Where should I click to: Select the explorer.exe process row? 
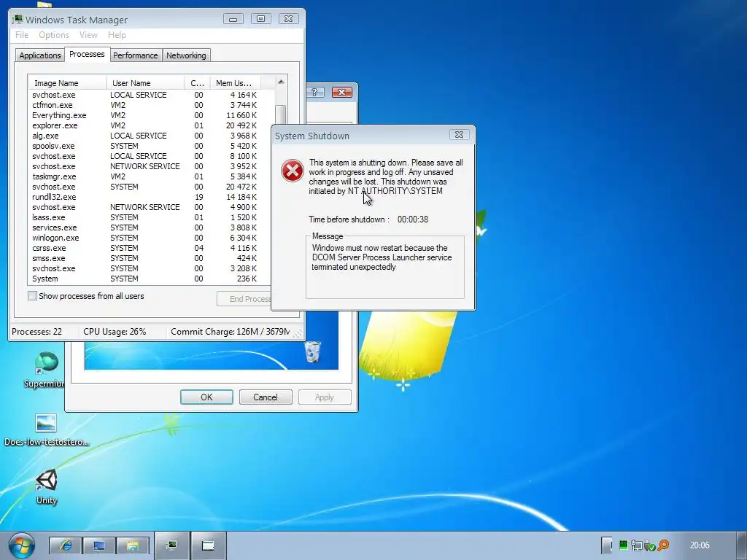[152, 125]
